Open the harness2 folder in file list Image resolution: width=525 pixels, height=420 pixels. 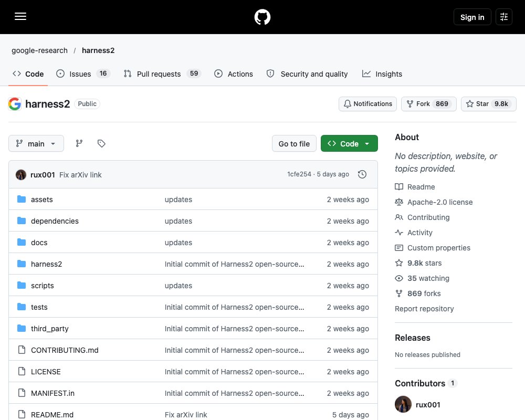[47, 264]
